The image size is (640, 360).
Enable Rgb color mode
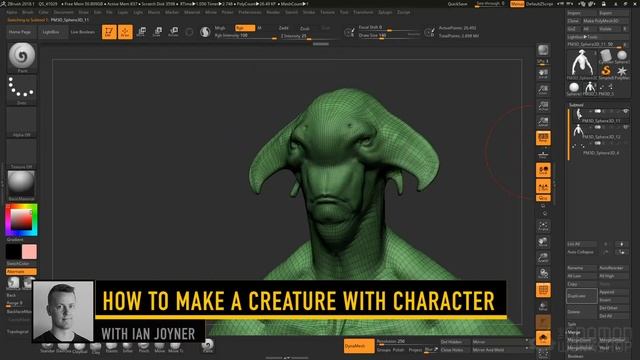pos(244,28)
